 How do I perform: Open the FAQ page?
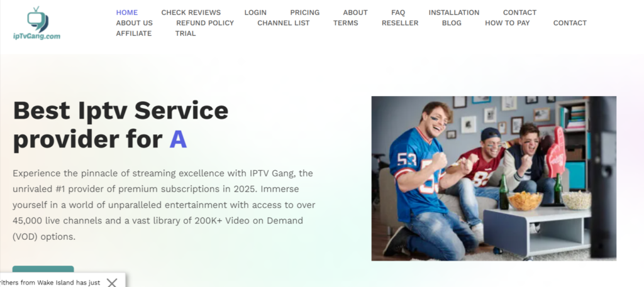398,13
